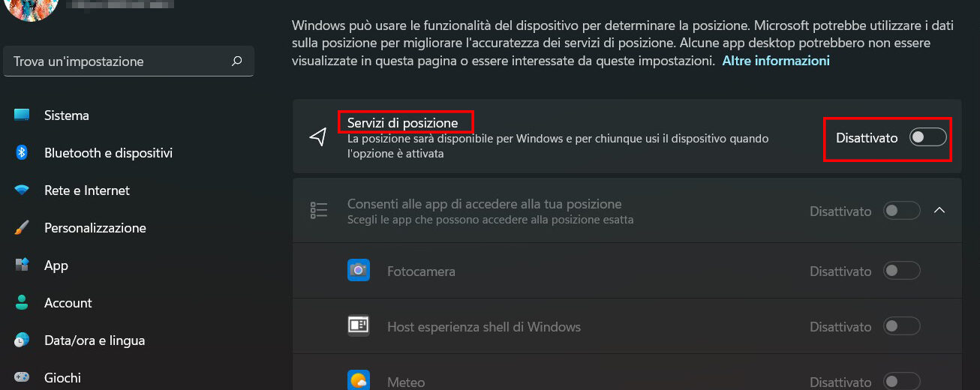Toggle Consenti alle app location access switch
This screenshot has height=390, width=980.
pos(902,211)
